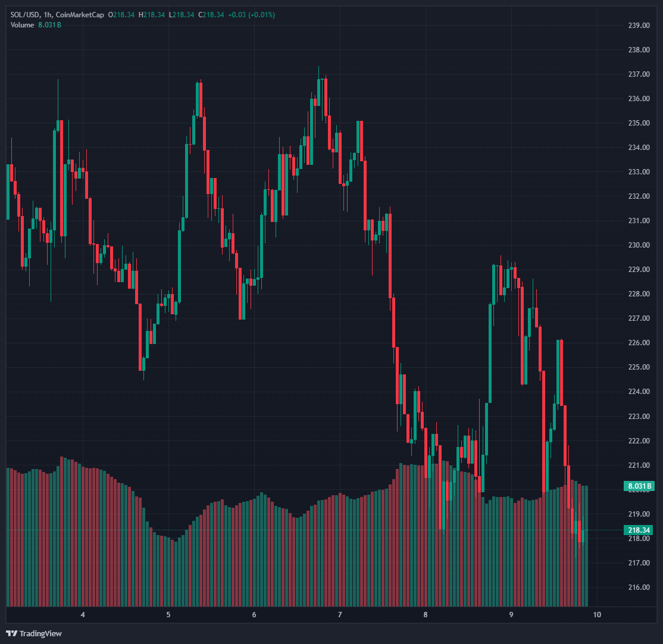
Task: Select the Volume indicator legend label
Action: pyautogui.click(x=23, y=24)
